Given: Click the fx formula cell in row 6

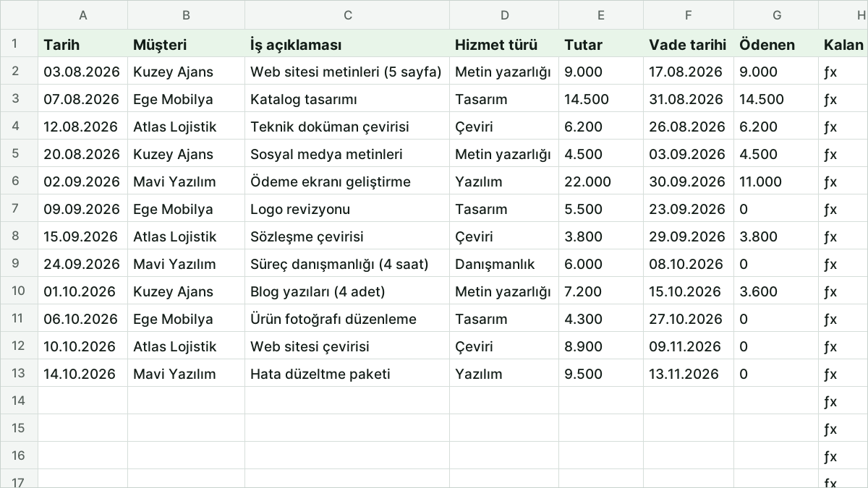Looking at the screenshot, I should (843, 181).
